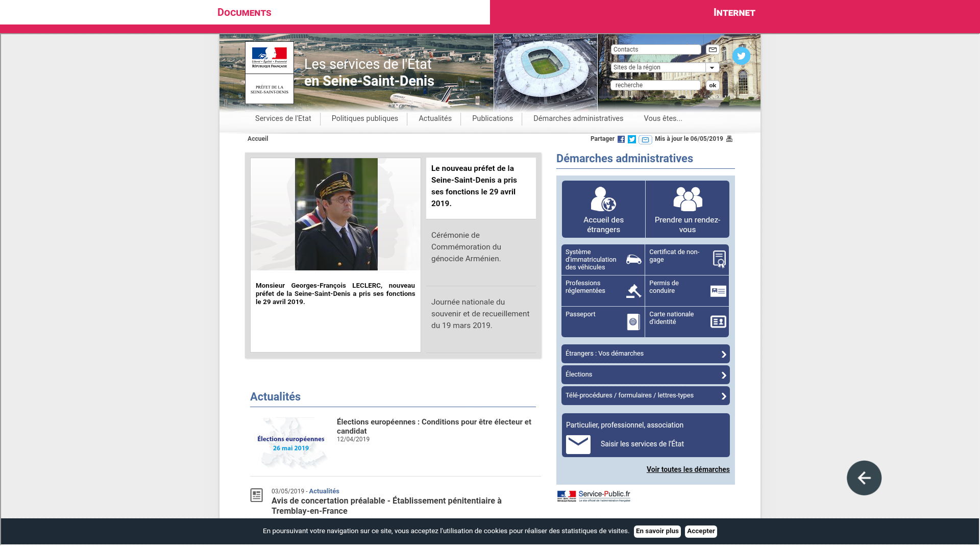Click the recherche search field
This screenshot has width=980, height=551.
(x=655, y=85)
